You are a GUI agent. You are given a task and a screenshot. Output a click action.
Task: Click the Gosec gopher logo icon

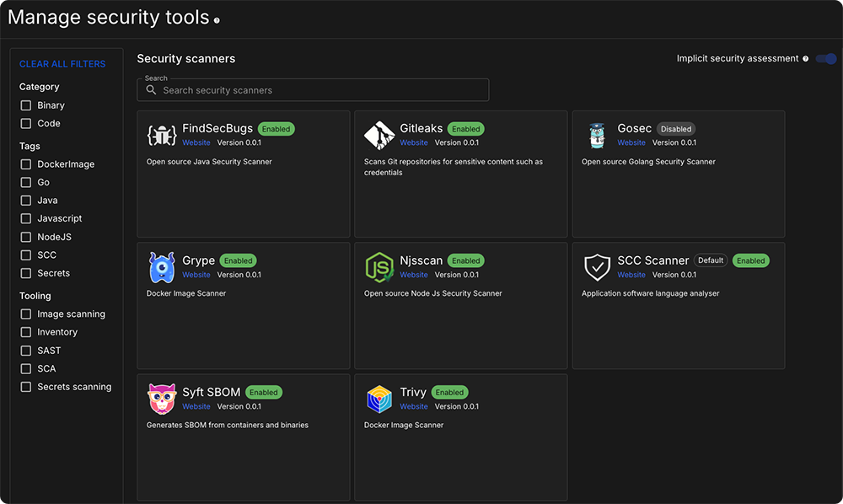pos(597,136)
